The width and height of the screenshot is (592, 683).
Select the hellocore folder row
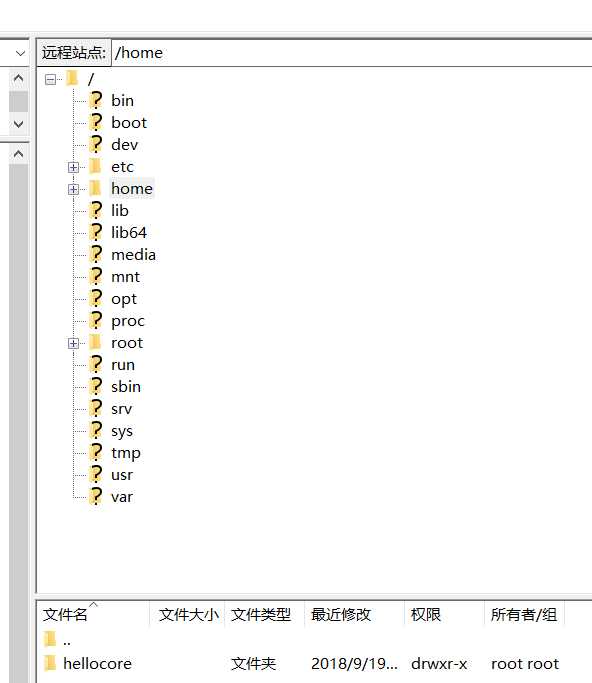pyautogui.click(x=315, y=663)
